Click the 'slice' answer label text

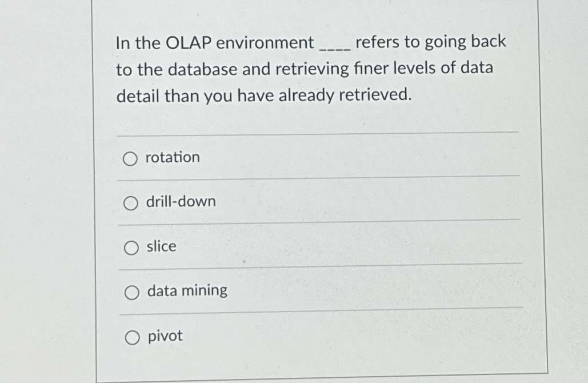click(161, 246)
